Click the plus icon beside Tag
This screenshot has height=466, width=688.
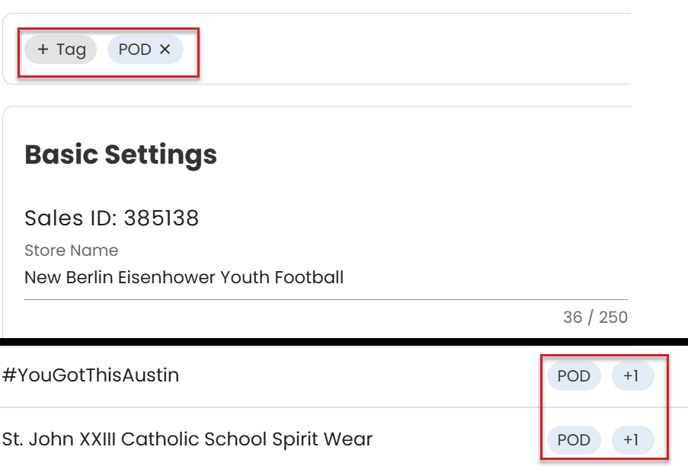point(43,49)
